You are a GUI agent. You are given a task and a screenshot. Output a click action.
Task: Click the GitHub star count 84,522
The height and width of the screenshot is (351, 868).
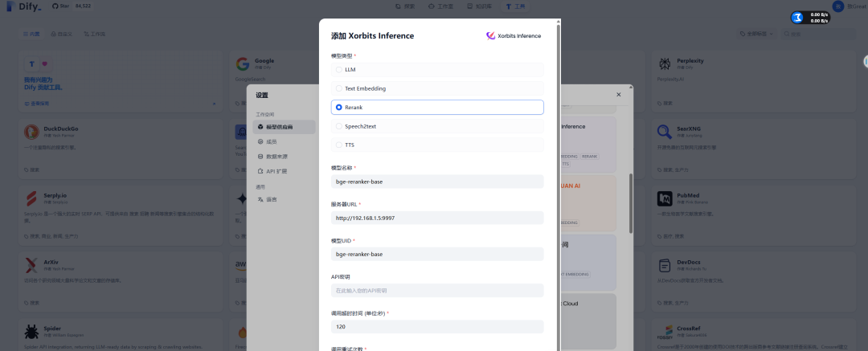pyautogui.click(x=84, y=6)
